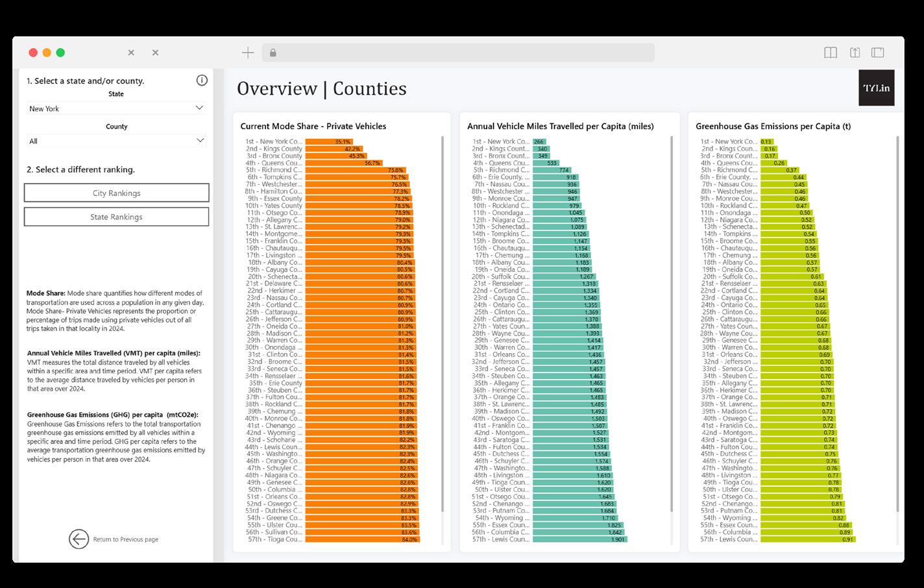This screenshot has width=924, height=588.
Task: Click the 'Greenhouse Gas Emissions (GHG) per capita' heading
Action: (x=113, y=415)
